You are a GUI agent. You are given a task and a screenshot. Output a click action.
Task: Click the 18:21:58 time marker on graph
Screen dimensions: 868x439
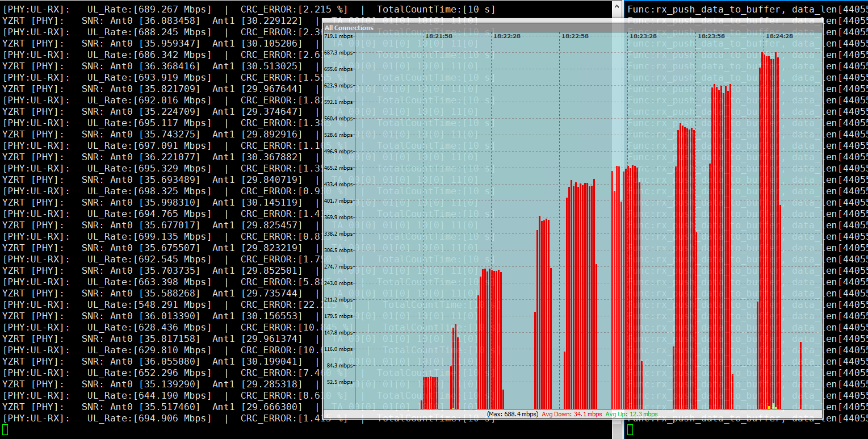click(x=439, y=36)
